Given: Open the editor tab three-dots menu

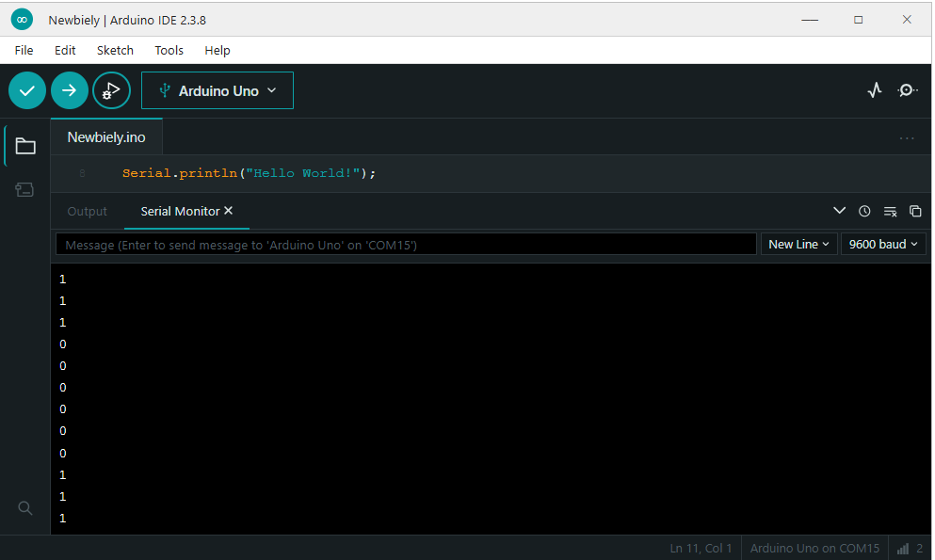Looking at the screenshot, I should tap(907, 138).
